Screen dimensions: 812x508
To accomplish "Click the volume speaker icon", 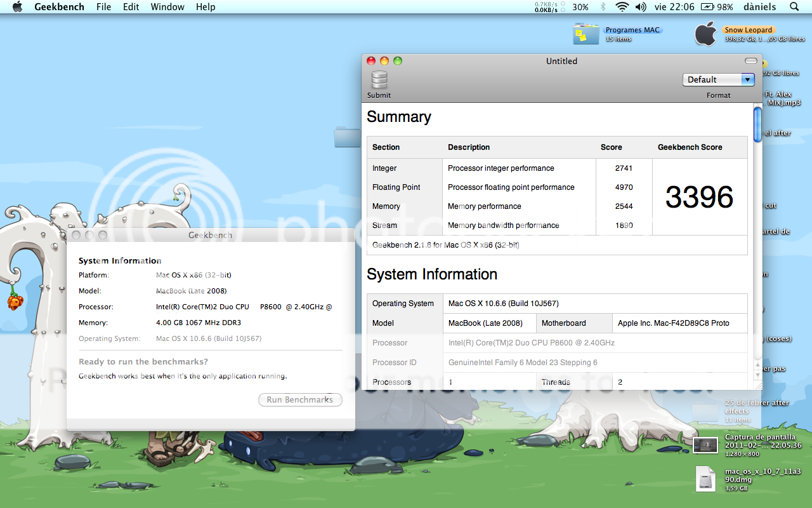I will pyautogui.click(x=640, y=7).
